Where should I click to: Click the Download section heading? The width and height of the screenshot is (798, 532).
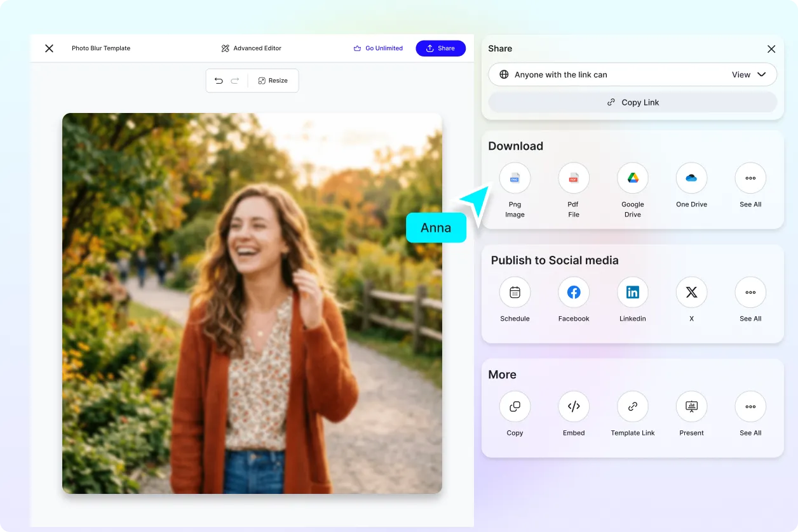(516, 146)
